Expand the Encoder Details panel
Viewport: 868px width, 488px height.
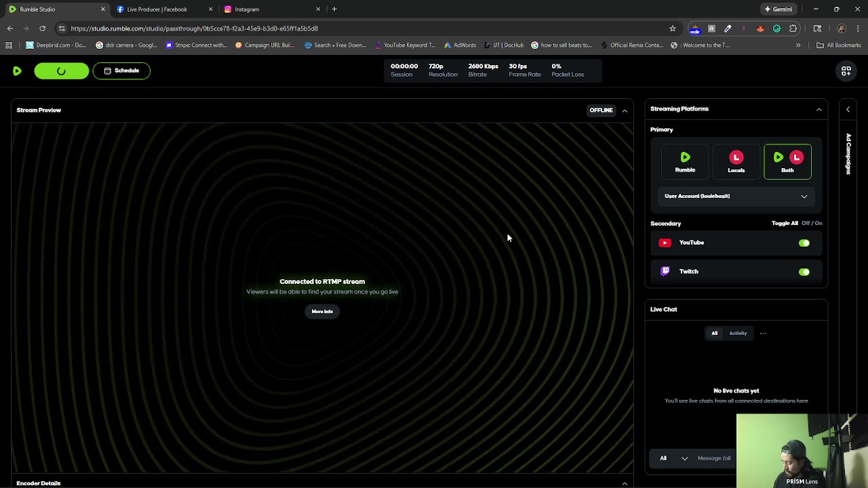pyautogui.click(x=625, y=483)
